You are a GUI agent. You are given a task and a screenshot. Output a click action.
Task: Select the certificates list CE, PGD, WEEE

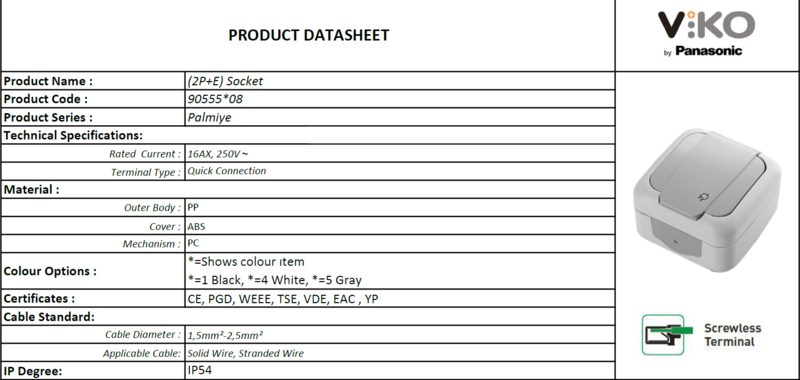click(x=283, y=299)
